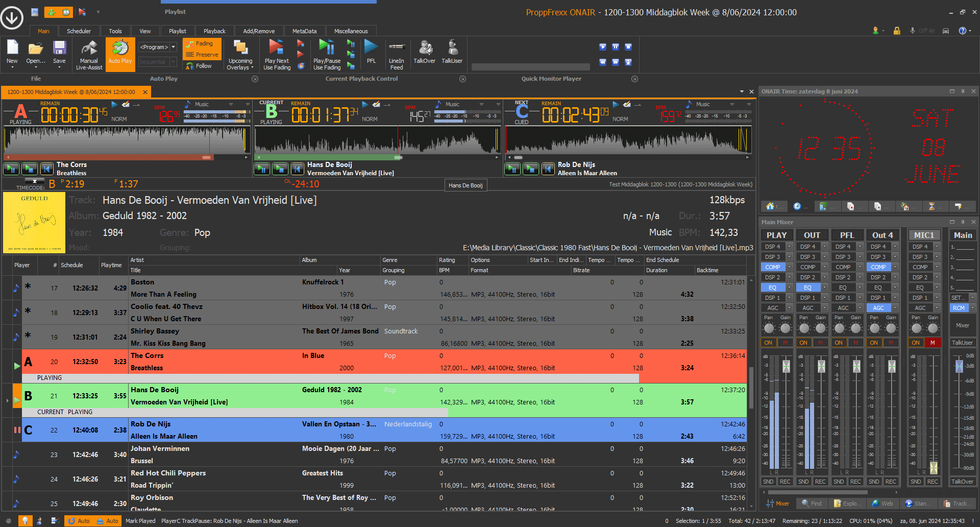The height and width of the screenshot is (527, 980).
Task: Open the Music dropdown on player A
Action: pos(231,104)
